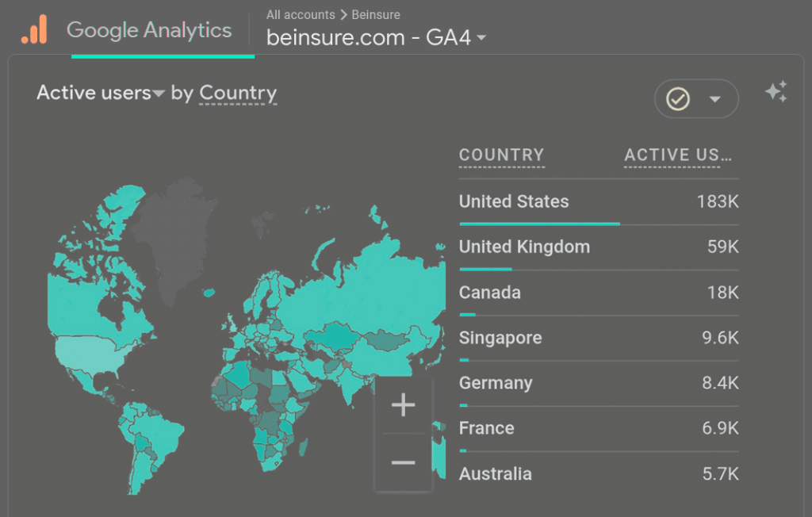This screenshot has width=812, height=517.
Task: Expand the Active users metric dropdown
Action: (101, 93)
